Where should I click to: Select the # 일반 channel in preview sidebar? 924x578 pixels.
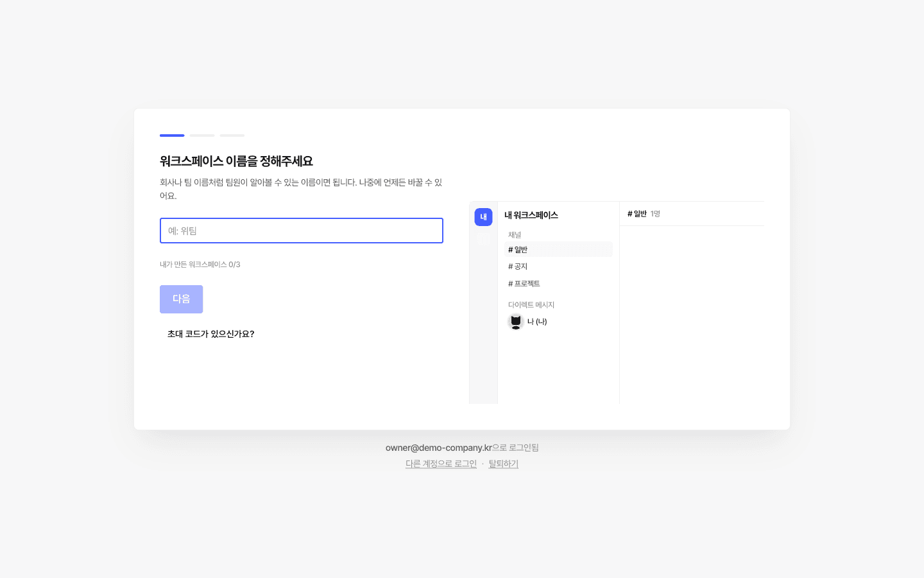[558, 249]
